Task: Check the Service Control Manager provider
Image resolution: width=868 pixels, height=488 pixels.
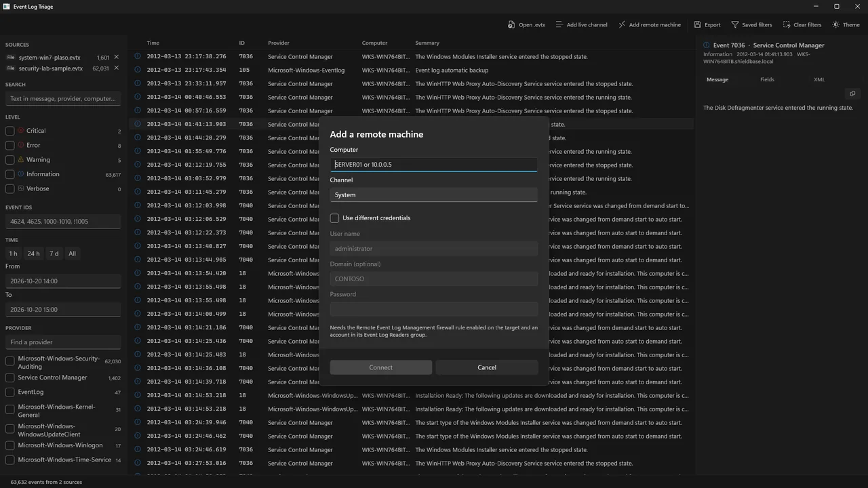Action: pyautogui.click(x=10, y=378)
